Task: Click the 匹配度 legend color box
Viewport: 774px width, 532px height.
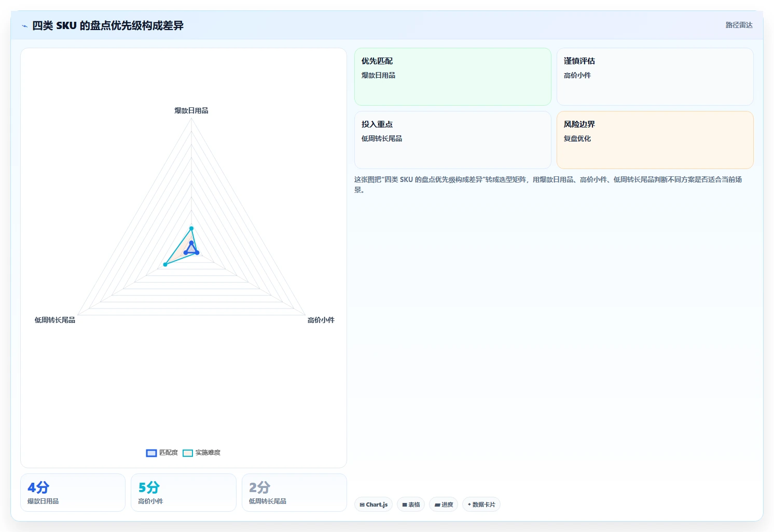Action: click(151, 453)
